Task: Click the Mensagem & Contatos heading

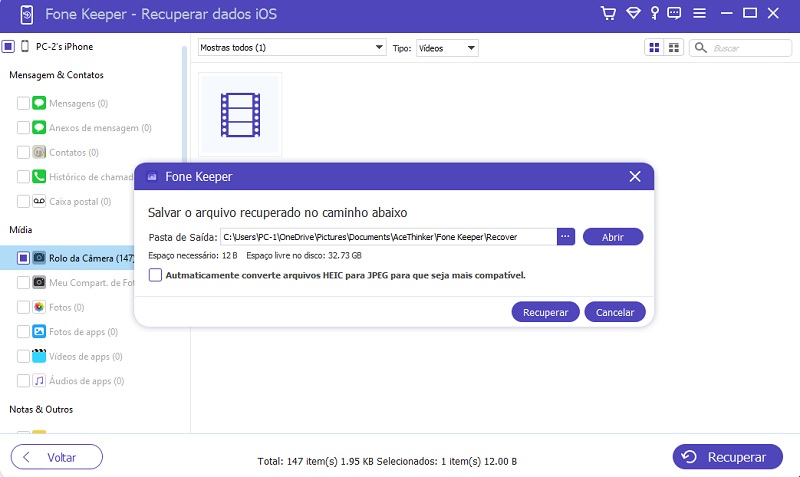Action: [57, 75]
